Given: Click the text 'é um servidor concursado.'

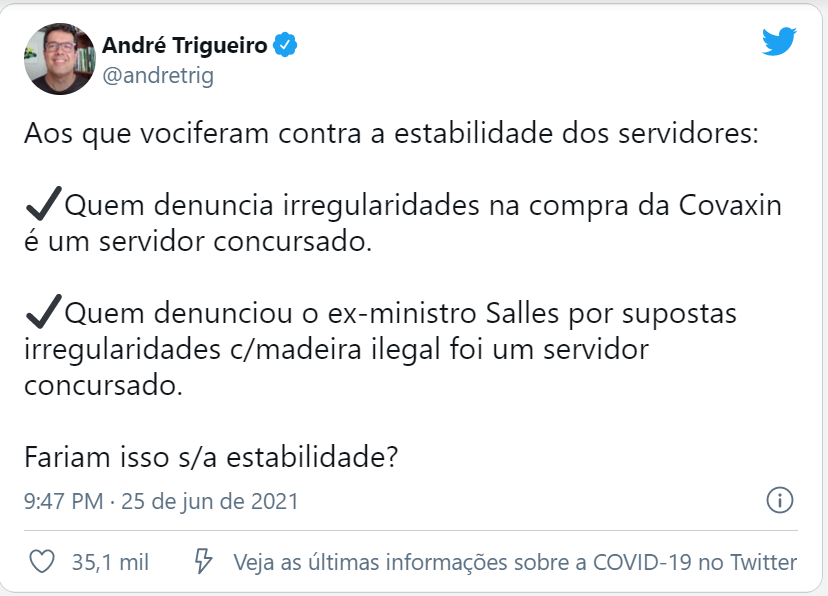Looking at the screenshot, I should tap(198, 242).
